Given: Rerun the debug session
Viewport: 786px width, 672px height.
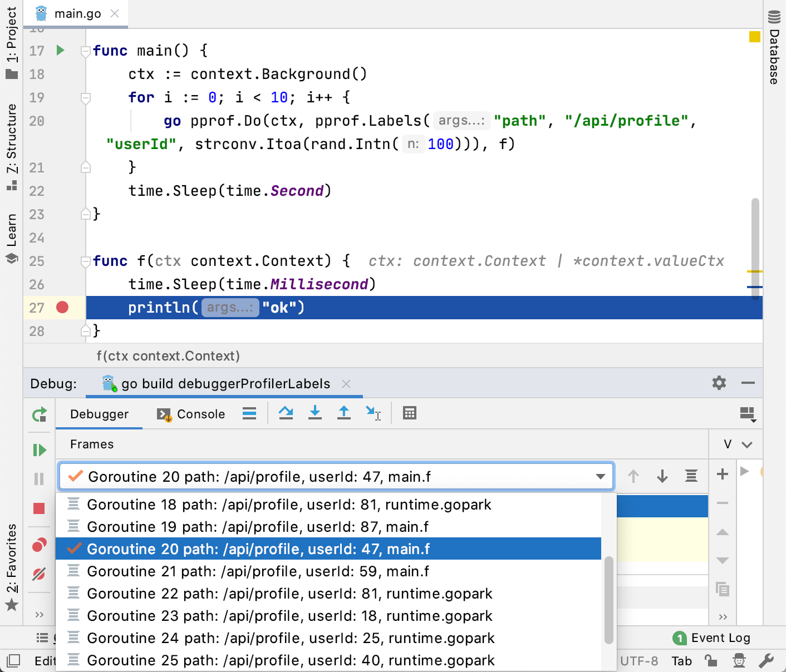Looking at the screenshot, I should pos(39,414).
